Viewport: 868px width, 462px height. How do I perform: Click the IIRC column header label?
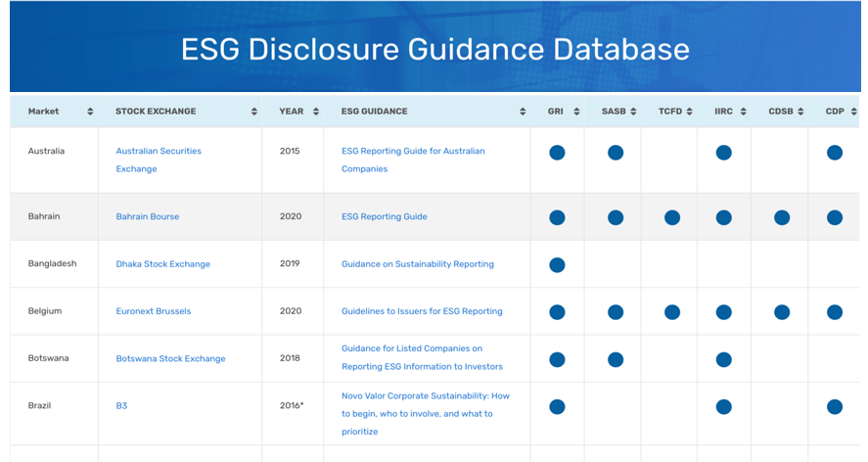[x=723, y=112]
